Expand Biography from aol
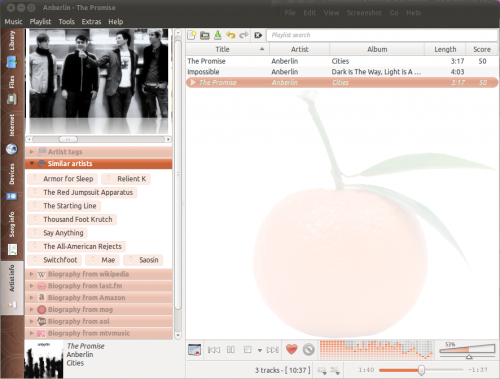The height and width of the screenshot is (379, 500). (99, 321)
